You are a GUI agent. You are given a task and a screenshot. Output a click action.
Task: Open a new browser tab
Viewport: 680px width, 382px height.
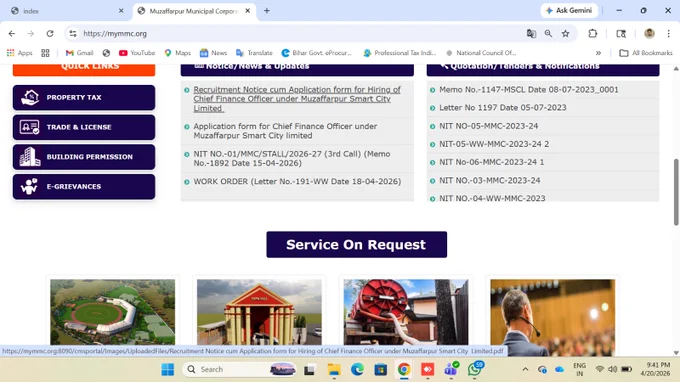point(267,11)
